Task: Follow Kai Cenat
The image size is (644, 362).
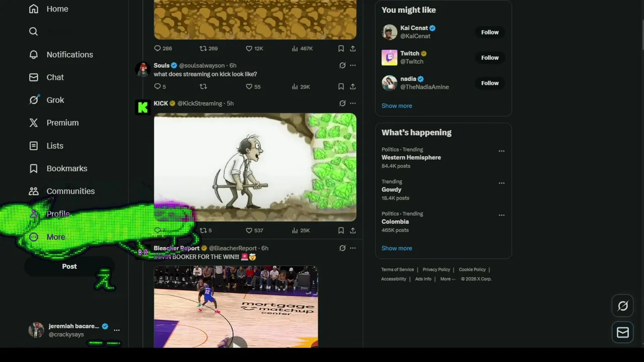Action: [490, 32]
